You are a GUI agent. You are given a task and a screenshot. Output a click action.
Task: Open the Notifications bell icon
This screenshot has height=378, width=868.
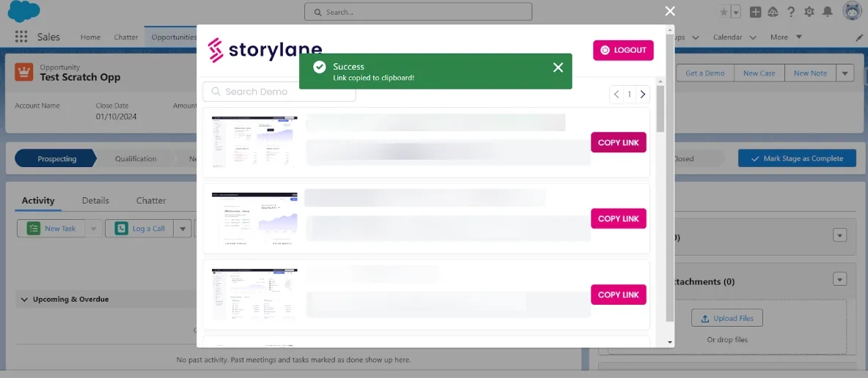pyautogui.click(x=828, y=12)
